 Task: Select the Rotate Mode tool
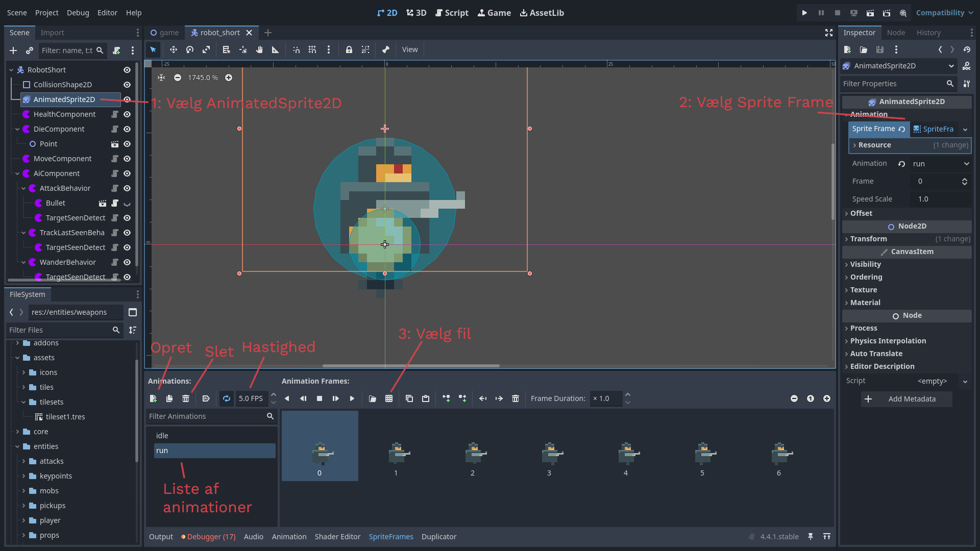tap(190, 49)
